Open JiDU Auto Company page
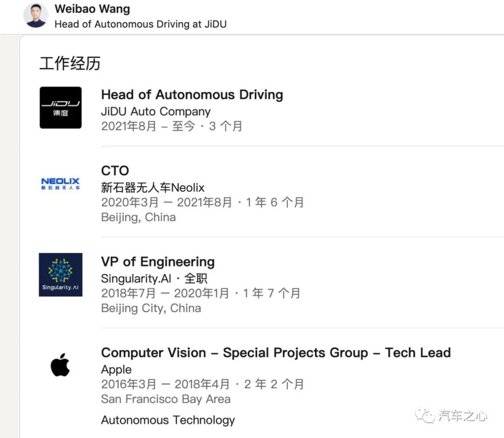The width and height of the screenshot is (504, 438). click(156, 111)
